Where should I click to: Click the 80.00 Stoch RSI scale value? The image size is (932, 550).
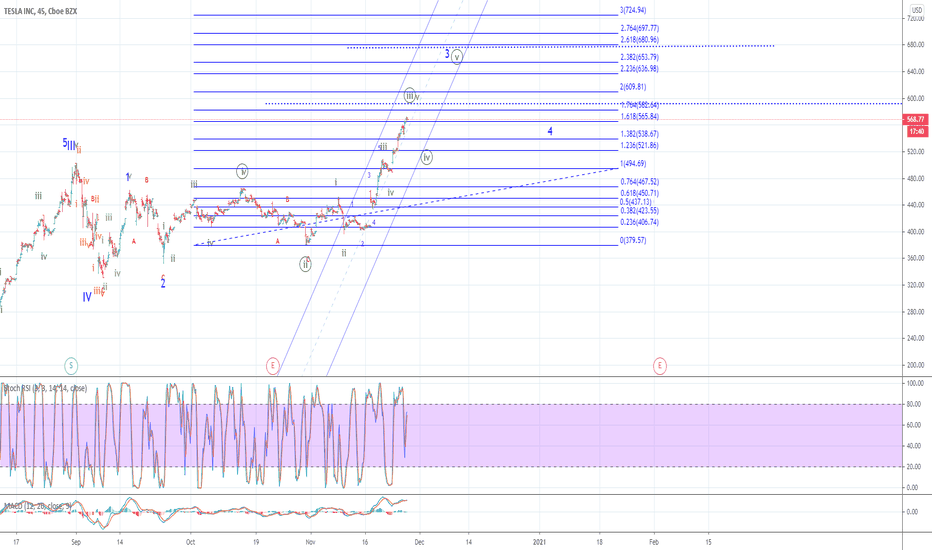(914, 404)
